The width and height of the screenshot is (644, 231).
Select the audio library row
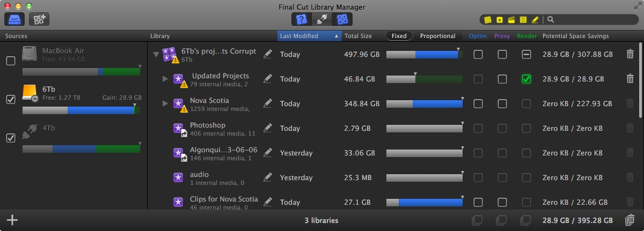coord(394,177)
